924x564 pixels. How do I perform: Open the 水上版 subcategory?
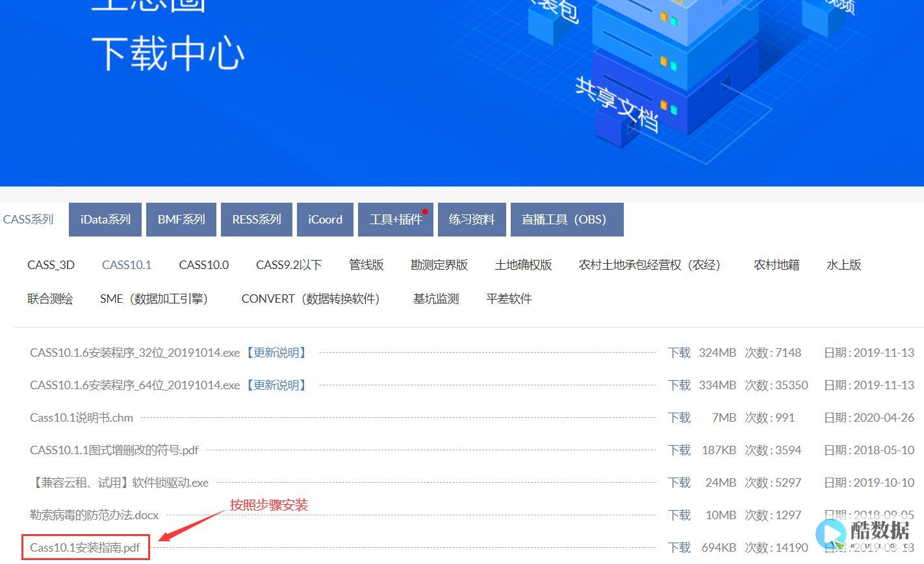click(844, 265)
